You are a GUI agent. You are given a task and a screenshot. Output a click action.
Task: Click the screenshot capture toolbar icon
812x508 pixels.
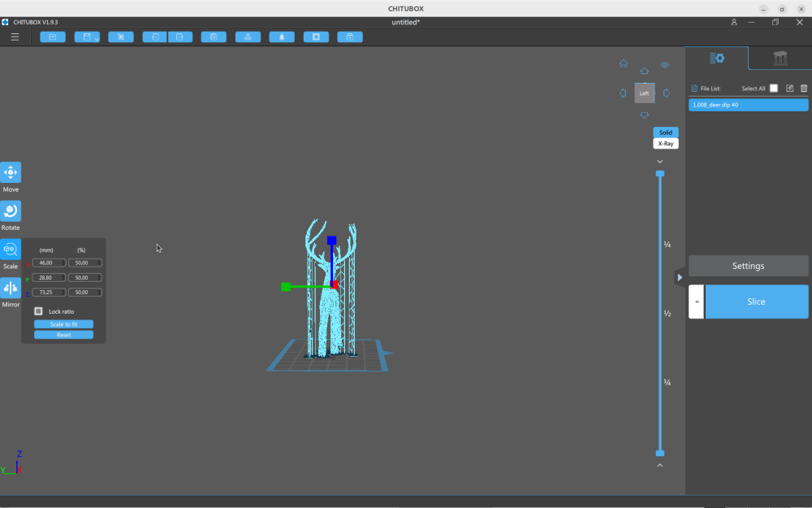tap(121, 37)
